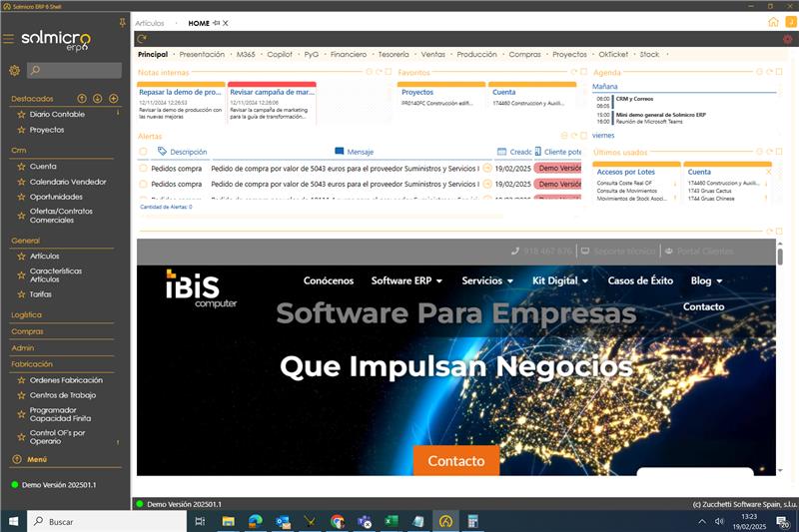
Task: Switch to the Artículos document tab
Action: click(149, 23)
